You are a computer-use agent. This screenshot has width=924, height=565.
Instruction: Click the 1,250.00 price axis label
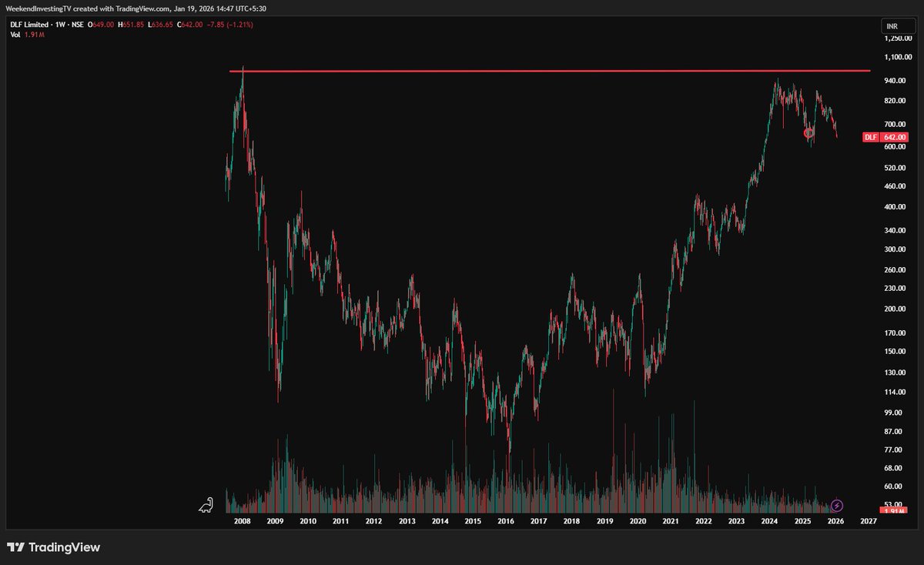(x=898, y=38)
